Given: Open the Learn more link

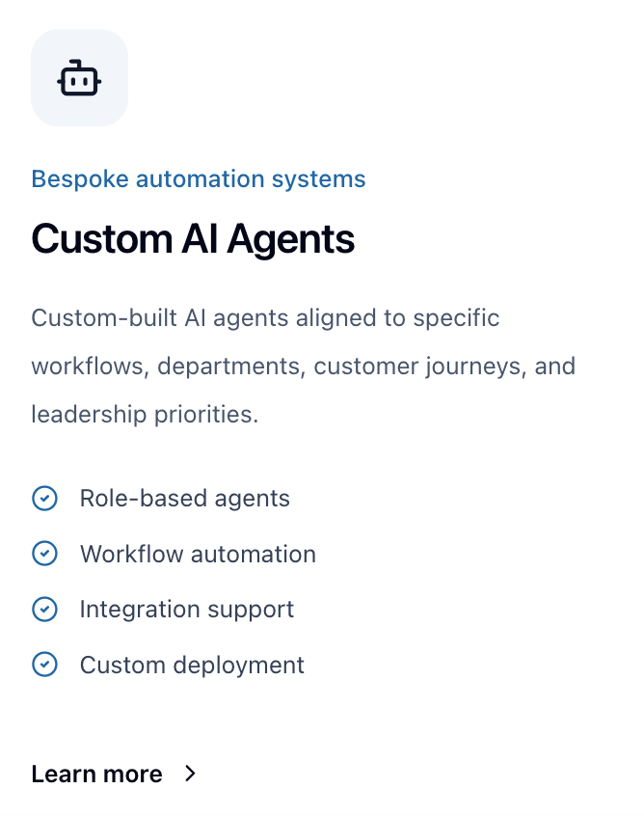Looking at the screenshot, I should point(96,774).
